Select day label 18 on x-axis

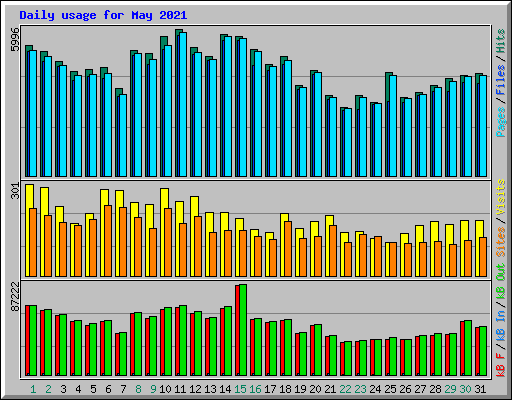point(285,389)
